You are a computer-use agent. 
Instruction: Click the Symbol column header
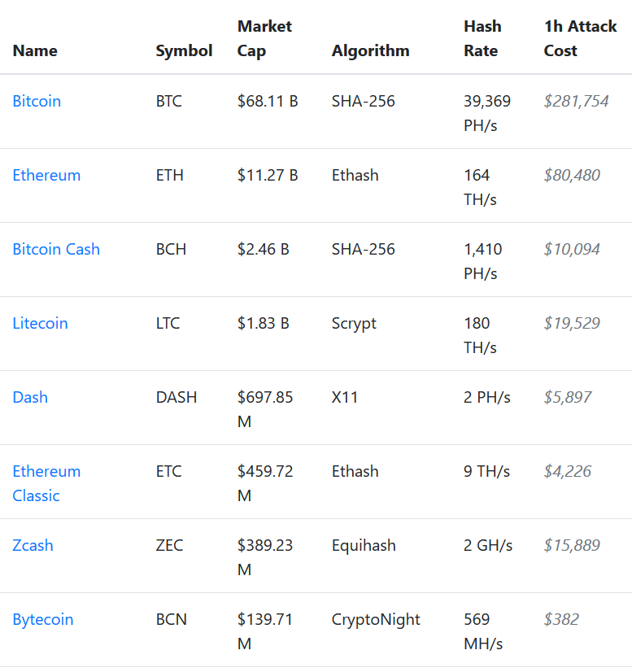185,50
